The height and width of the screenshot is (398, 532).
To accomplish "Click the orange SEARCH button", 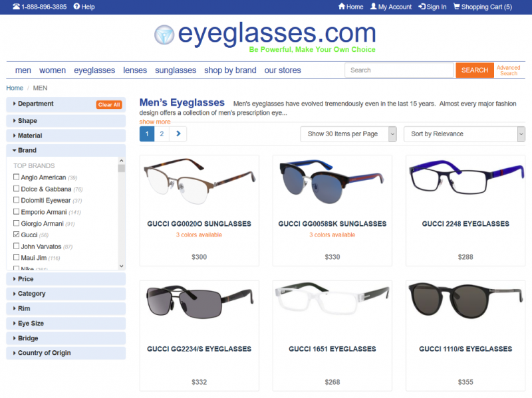I will click(x=475, y=70).
